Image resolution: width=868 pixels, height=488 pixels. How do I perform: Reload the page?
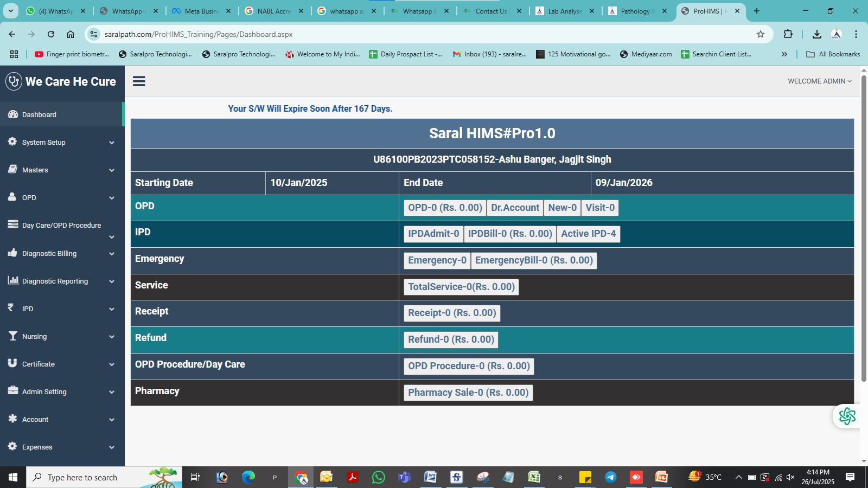(51, 34)
